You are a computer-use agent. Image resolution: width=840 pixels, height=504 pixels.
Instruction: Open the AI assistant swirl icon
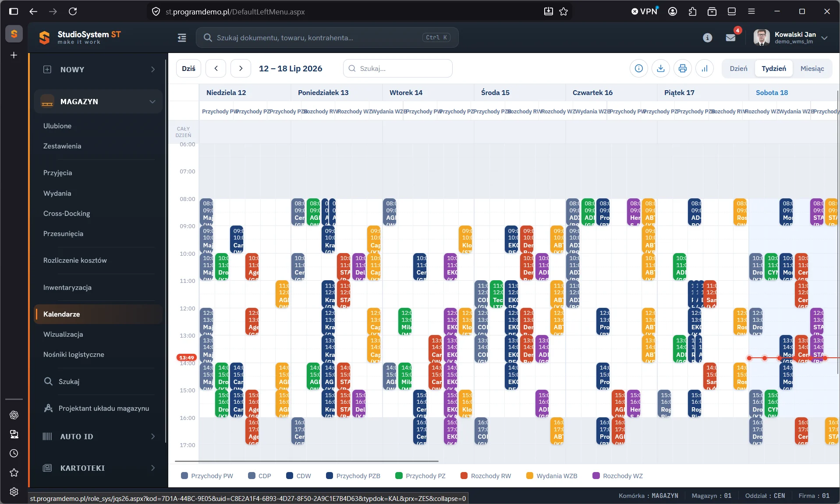pos(14,415)
